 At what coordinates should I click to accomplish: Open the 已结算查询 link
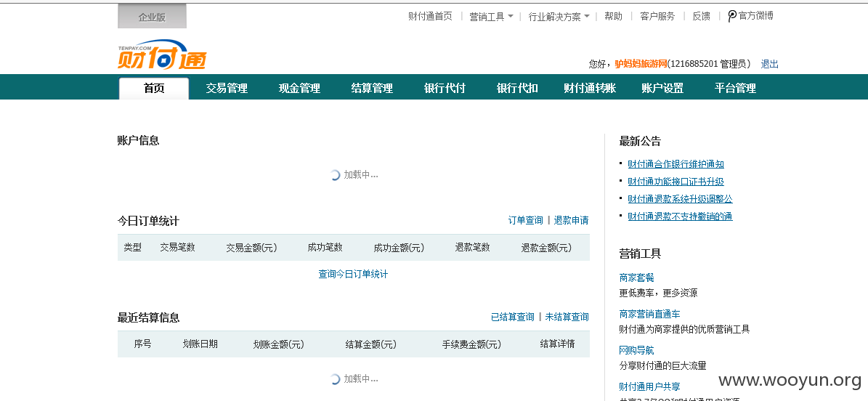coord(513,317)
